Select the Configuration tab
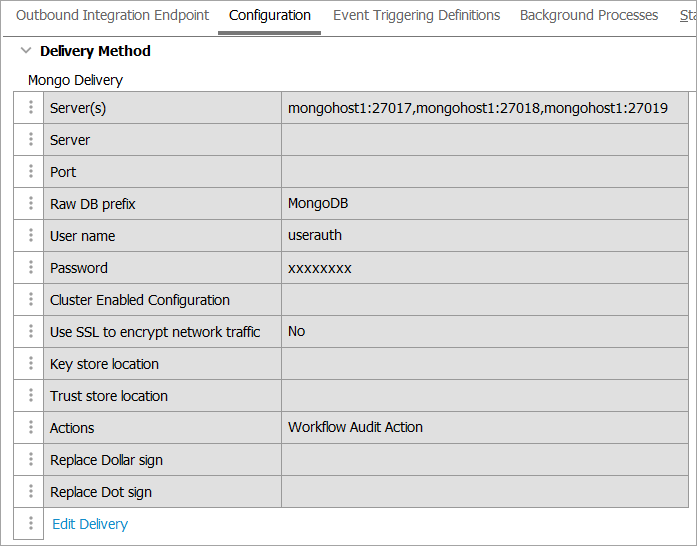Viewport: 697px width, 546px height. 270,16
